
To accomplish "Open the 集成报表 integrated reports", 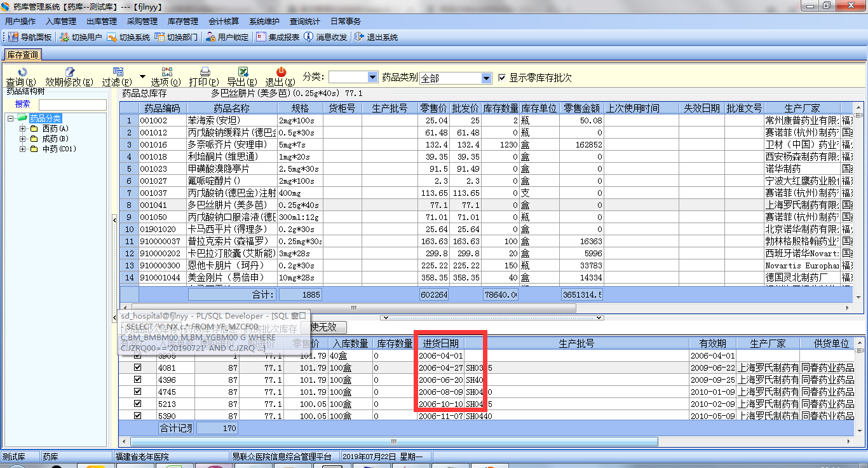I will point(278,38).
